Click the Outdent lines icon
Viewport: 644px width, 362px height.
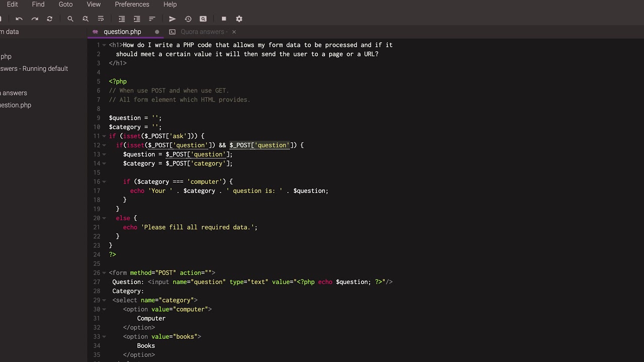[122, 19]
